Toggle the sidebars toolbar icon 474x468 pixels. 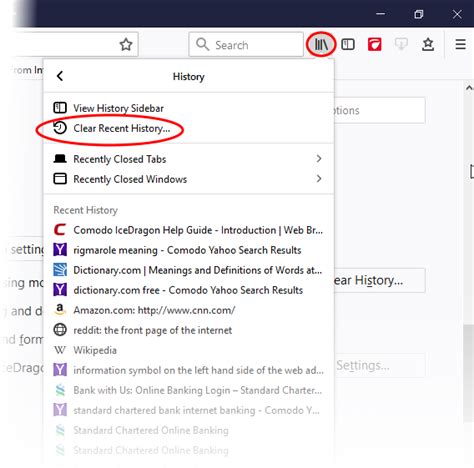348,44
